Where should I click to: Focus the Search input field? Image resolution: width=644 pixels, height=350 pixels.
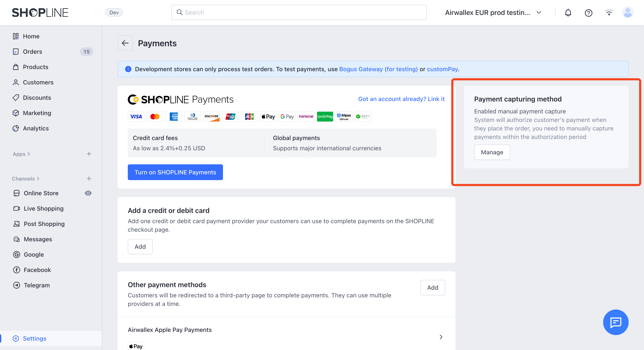coord(299,13)
